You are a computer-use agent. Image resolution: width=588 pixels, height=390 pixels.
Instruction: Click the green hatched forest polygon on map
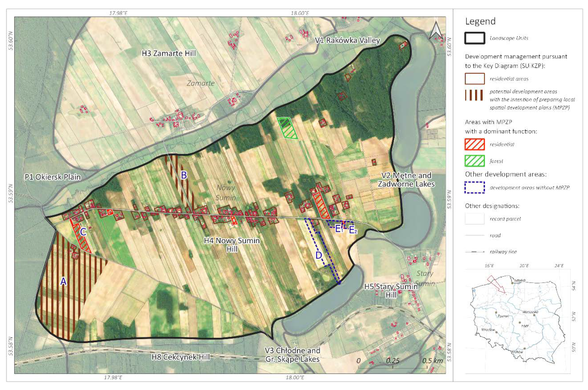287,128
